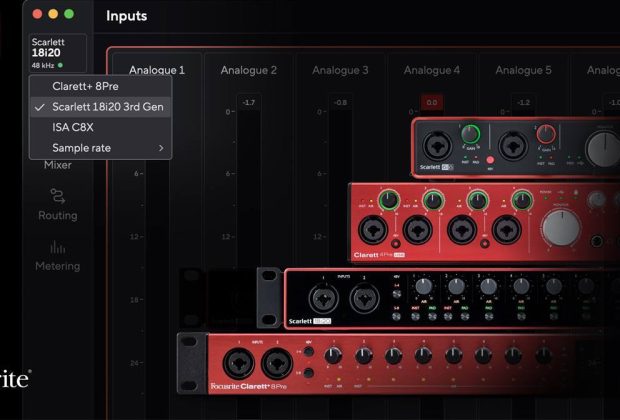The width and height of the screenshot is (620, 420).
Task: Select ISA C8X from device menu
Action: (x=100, y=127)
